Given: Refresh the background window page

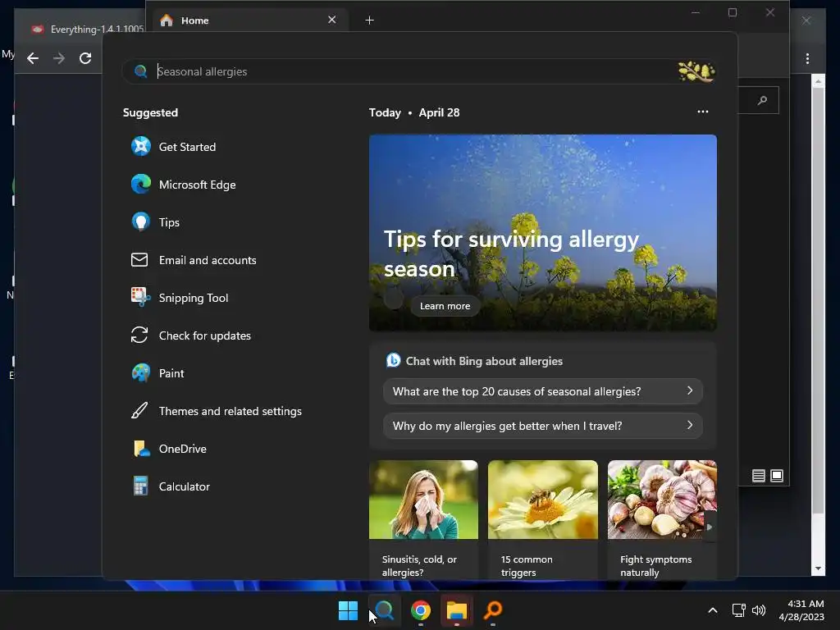Looking at the screenshot, I should click(85, 58).
